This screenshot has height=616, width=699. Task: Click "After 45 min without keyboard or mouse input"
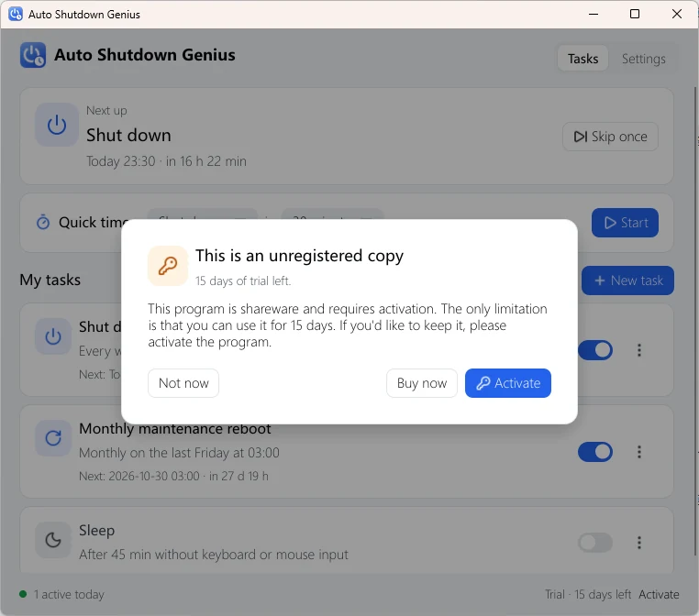click(214, 555)
